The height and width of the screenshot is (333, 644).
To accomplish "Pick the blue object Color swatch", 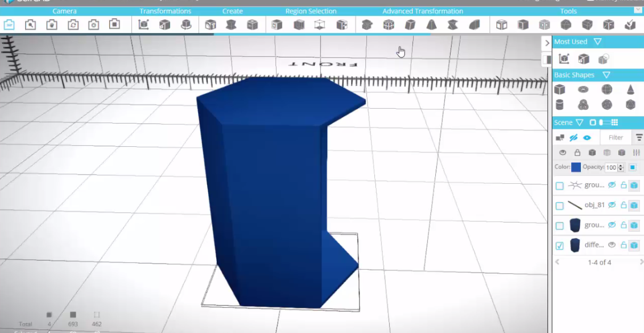I will pyautogui.click(x=576, y=167).
